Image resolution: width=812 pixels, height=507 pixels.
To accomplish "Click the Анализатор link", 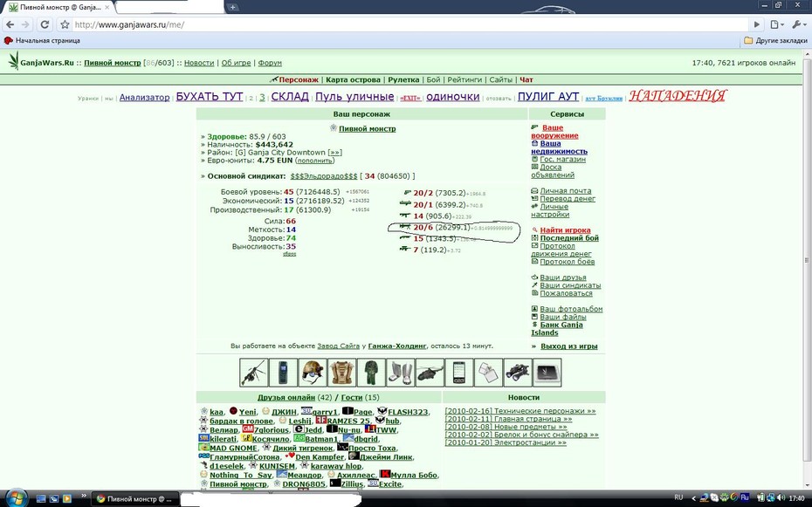I will tap(144, 97).
